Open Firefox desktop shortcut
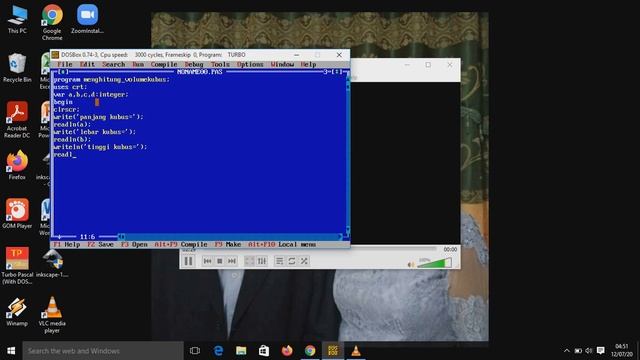Viewport: 640px width, 360px height. 17,165
